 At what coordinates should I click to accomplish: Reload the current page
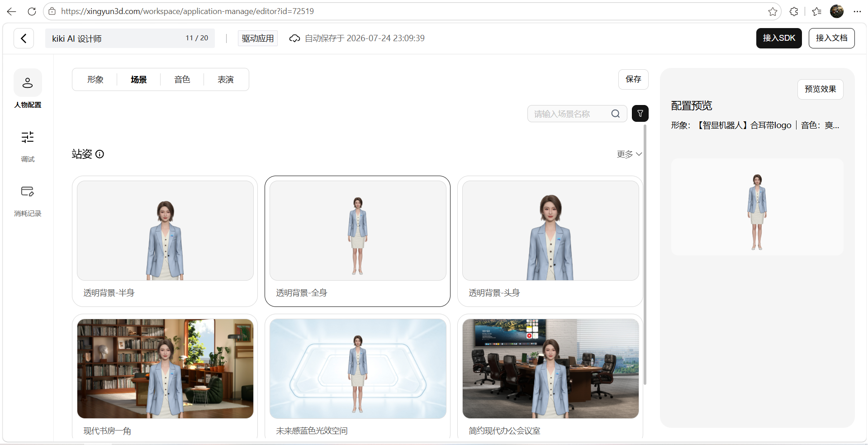coord(32,11)
